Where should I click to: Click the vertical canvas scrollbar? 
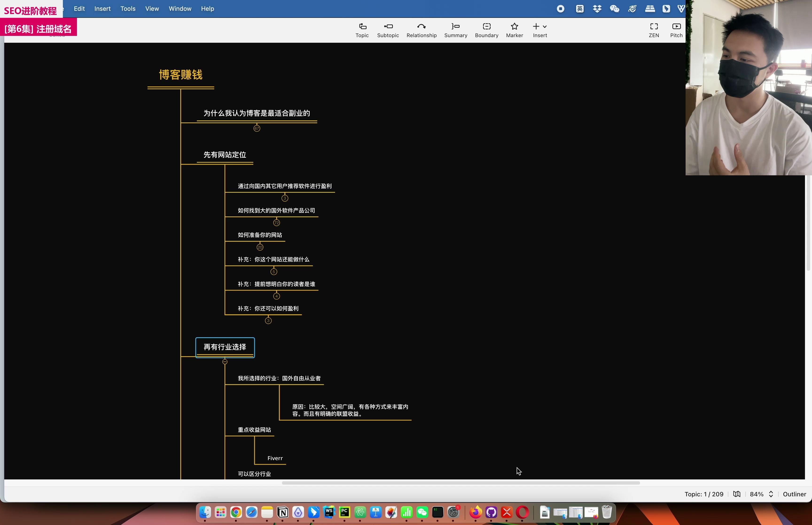click(x=808, y=223)
